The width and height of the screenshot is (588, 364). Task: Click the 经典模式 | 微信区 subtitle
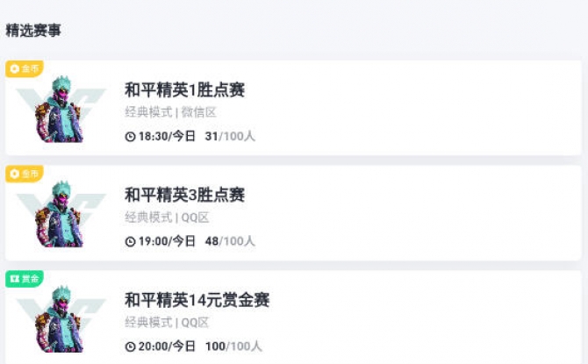[x=170, y=112]
